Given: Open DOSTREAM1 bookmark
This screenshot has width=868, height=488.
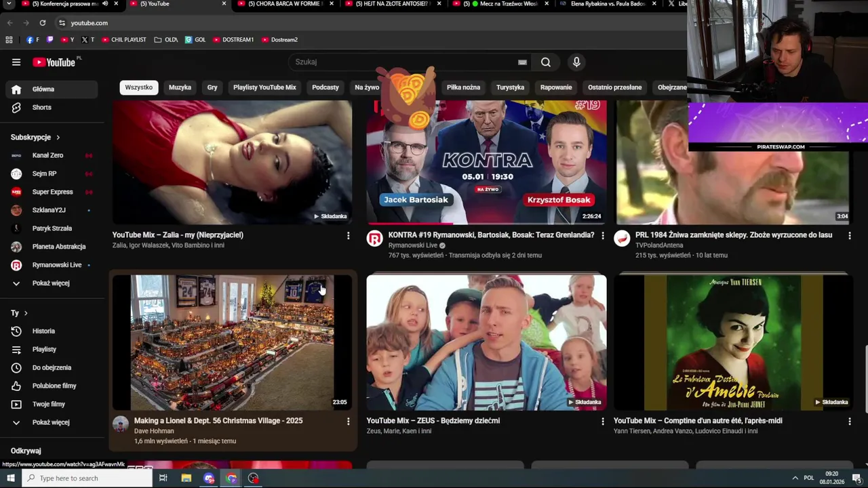Looking at the screenshot, I should (233, 40).
